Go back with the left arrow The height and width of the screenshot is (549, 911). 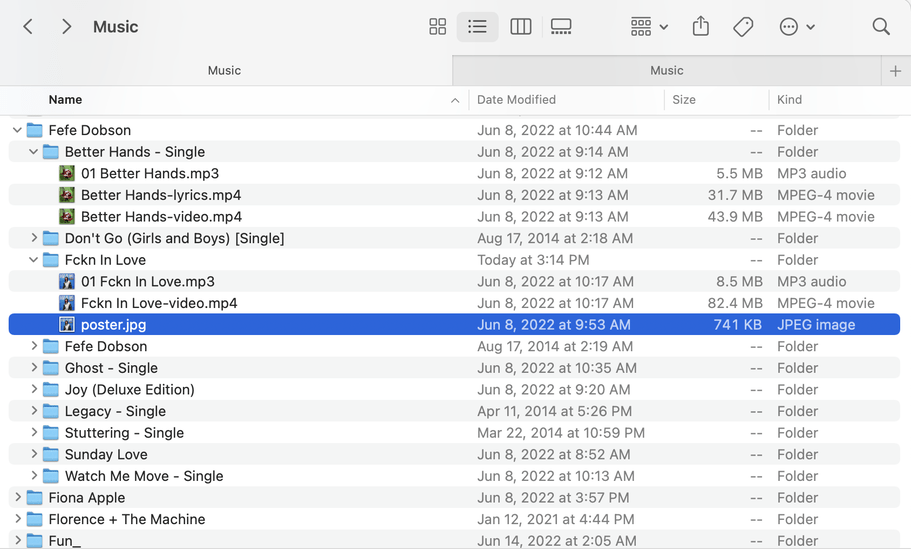[27, 27]
